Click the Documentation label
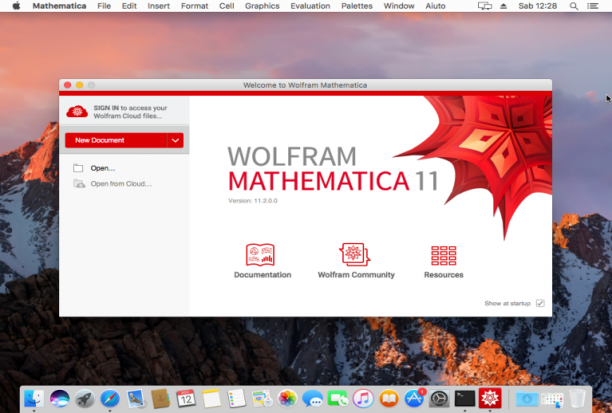The image size is (612, 413). 262,275
